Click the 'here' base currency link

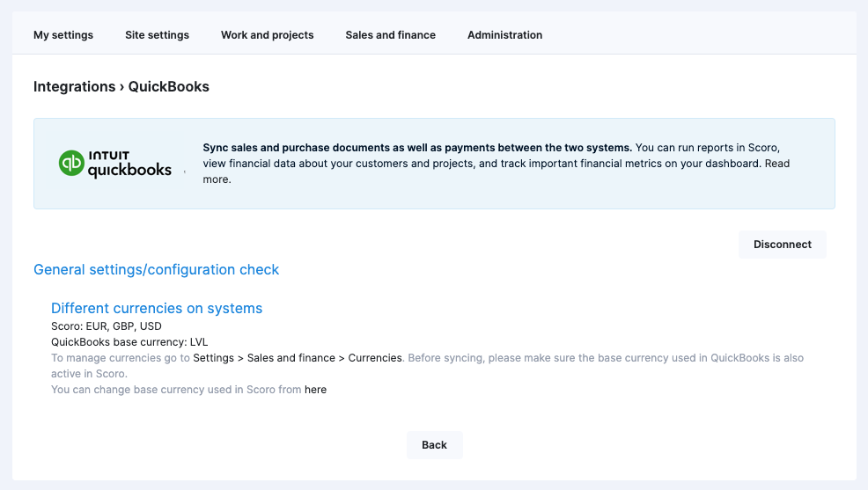[x=315, y=390]
